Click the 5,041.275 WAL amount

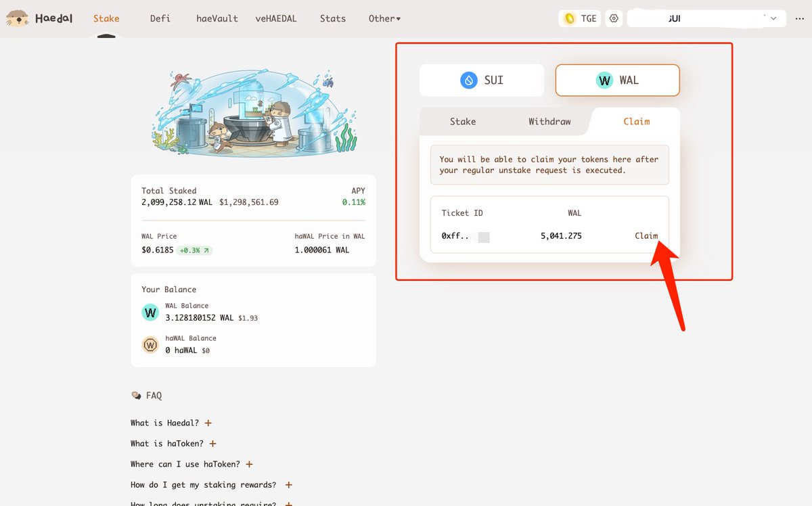[x=561, y=236]
